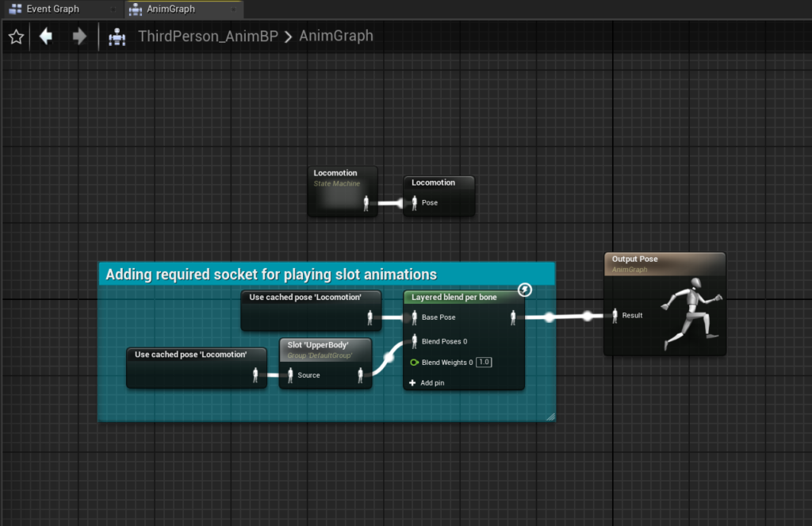Navigate back with the left arrow

tap(46, 36)
